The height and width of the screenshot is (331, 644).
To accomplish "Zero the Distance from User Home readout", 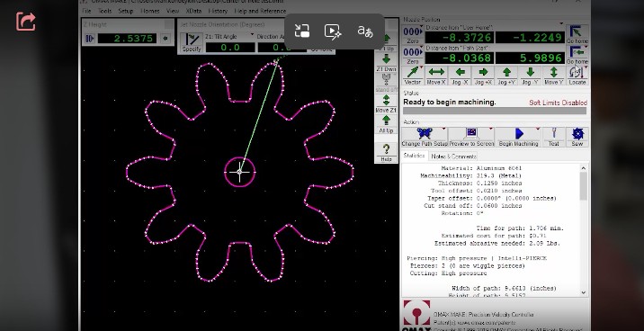I will pos(413,34).
